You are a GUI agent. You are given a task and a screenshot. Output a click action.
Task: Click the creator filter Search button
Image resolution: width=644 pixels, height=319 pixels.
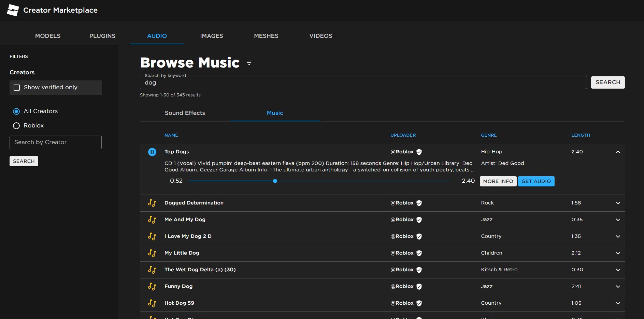click(x=24, y=161)
